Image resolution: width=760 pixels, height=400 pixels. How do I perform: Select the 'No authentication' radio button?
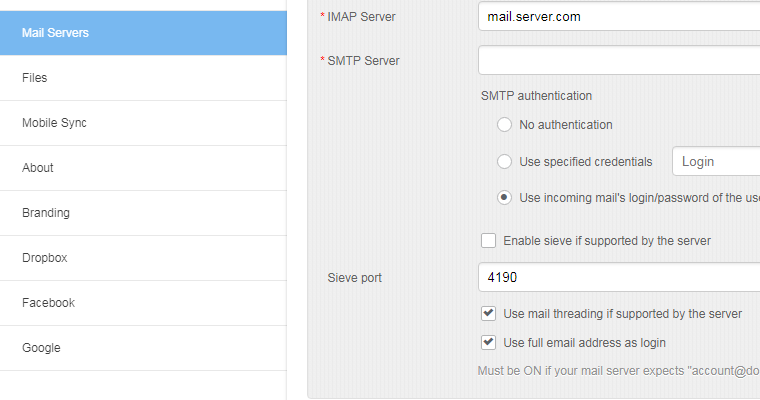click(x=505, y=125)
